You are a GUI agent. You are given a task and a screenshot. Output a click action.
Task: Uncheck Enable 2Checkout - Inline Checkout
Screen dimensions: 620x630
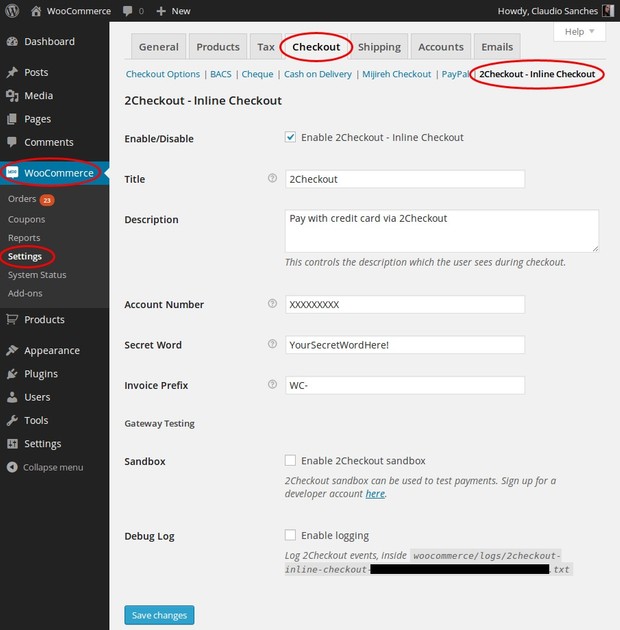click(x=291, y=137)
